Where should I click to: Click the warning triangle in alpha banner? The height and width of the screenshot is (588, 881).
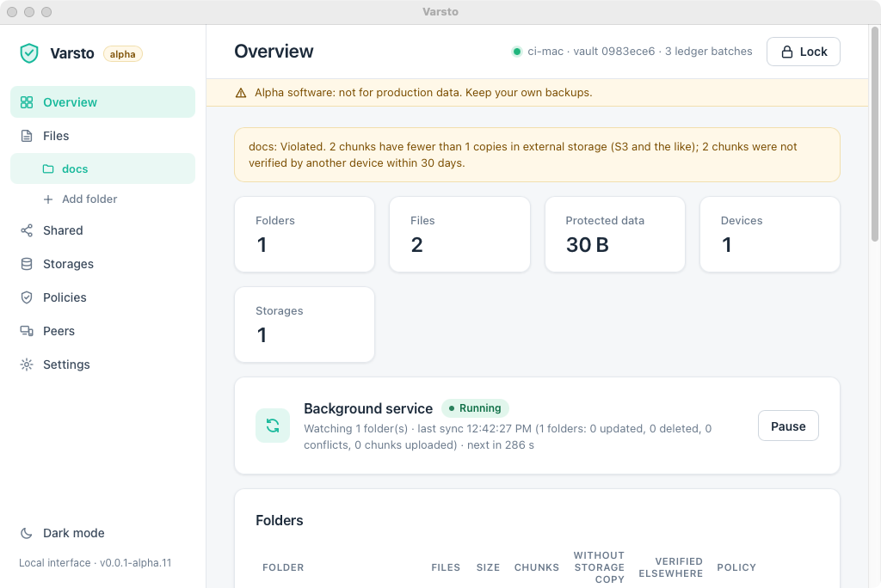pos(241,93)
